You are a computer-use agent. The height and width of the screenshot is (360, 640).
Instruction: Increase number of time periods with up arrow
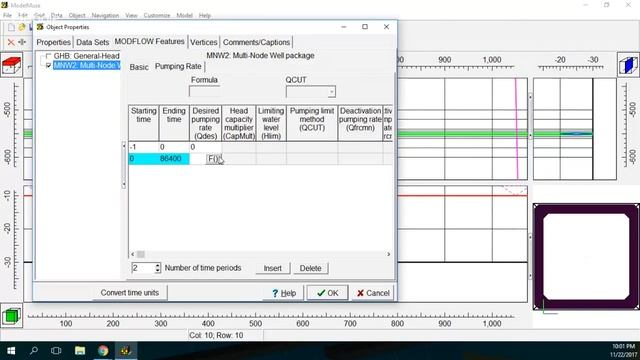pyautogui.click(x=158, y=265)
